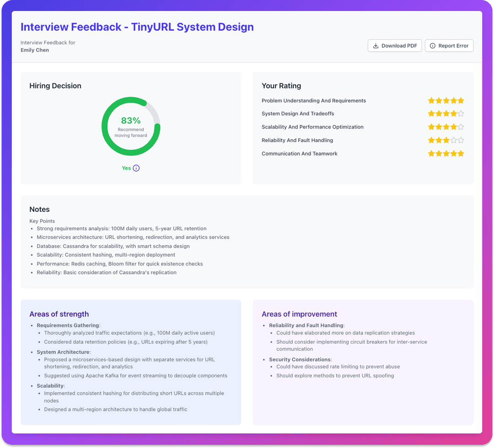Click the first star of Problem Understanding rating
This screenshot has width=494, height=448.
click(431, 100)
